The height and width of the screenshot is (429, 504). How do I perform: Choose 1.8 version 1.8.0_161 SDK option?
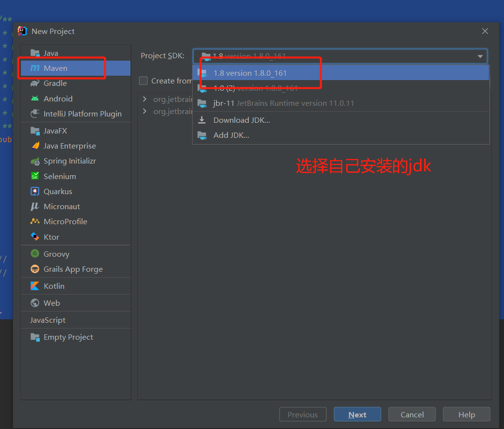tap(341, 73)
